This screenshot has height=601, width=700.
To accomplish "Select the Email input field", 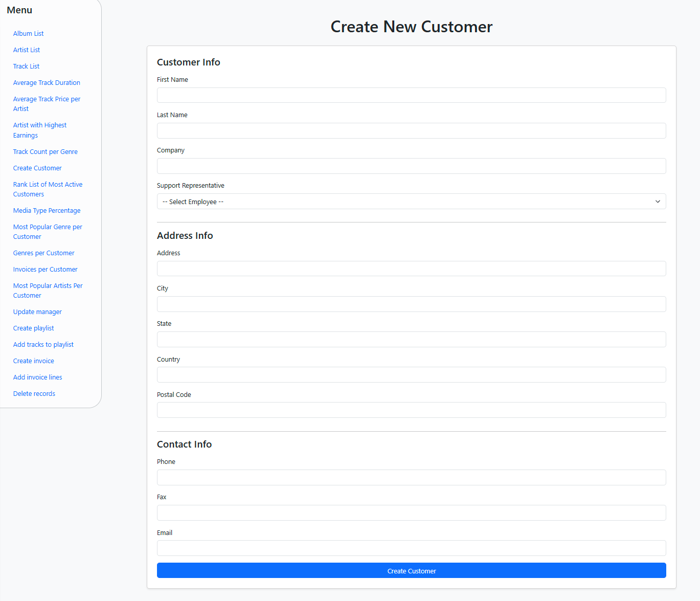I will pyautogui.click(x=411, y=548).
